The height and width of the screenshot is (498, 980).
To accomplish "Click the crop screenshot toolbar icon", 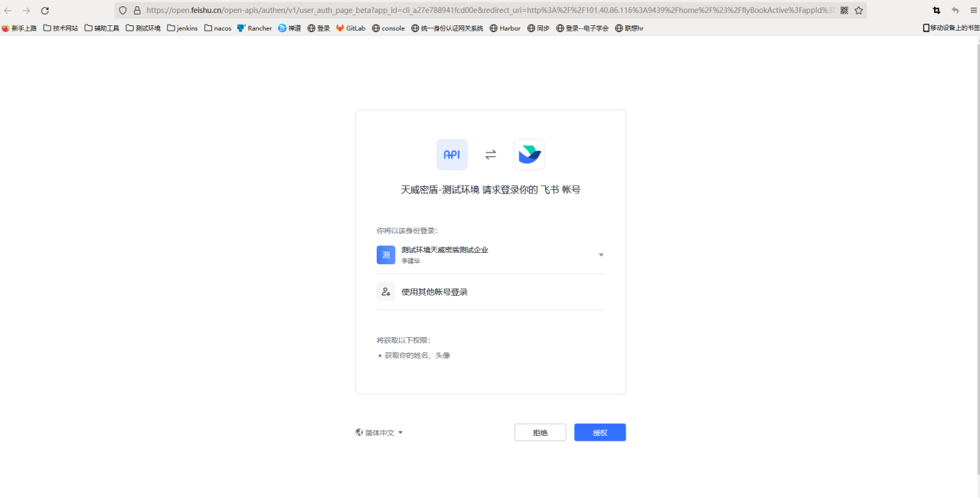I will click(936, 11).
